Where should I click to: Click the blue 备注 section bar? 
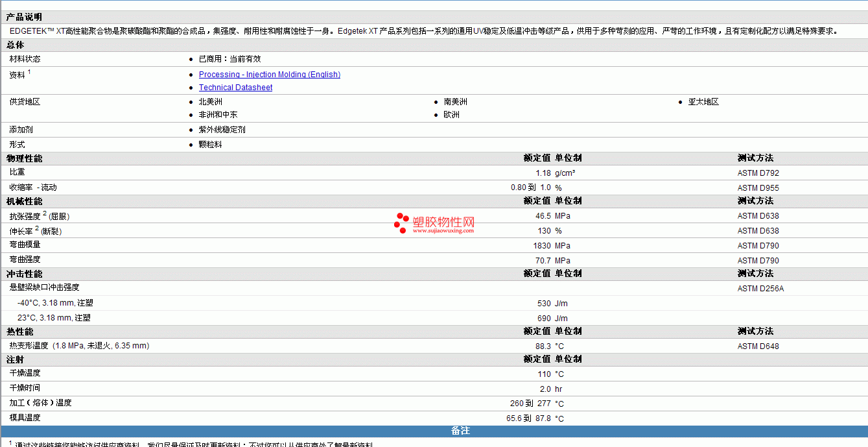pyautogui.click(x=434, y=431)
